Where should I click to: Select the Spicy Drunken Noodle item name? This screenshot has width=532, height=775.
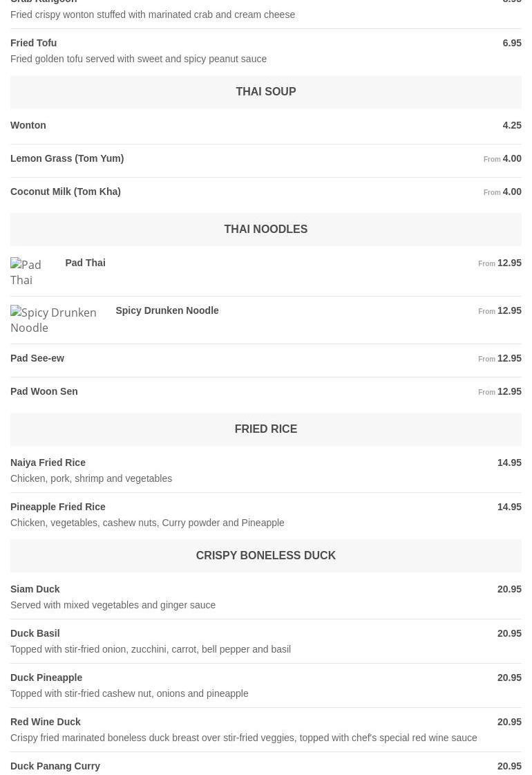pyautogui.click(x=167, y=310)
